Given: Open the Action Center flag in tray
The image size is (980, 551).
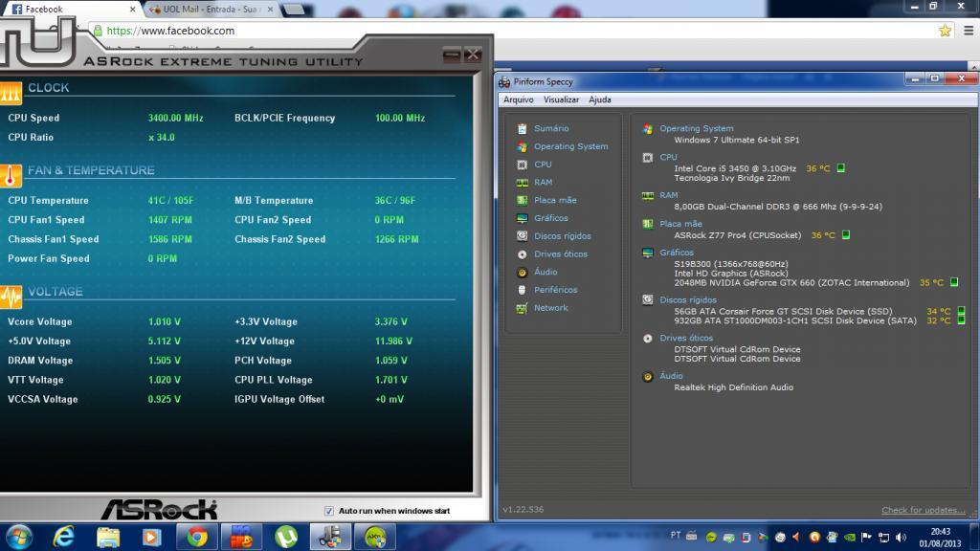Looking at the screenshot, I should 866,538.
